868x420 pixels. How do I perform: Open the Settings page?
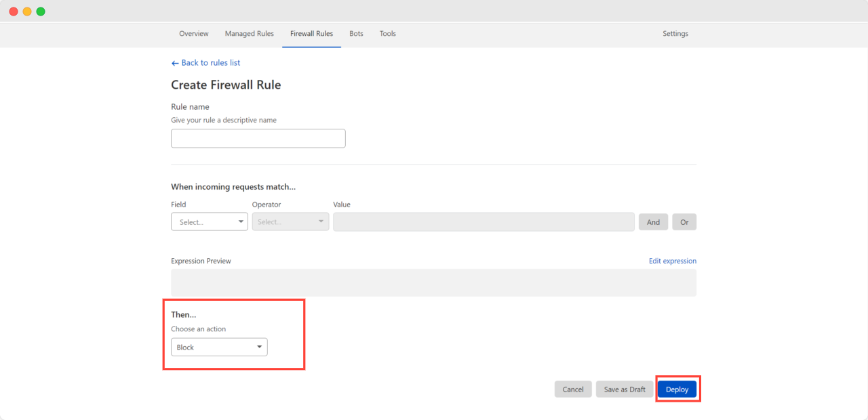click(675, 33)
